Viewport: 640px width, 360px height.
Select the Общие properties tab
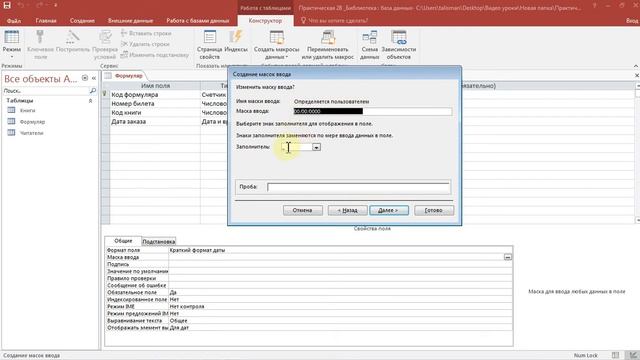point(123,241)
